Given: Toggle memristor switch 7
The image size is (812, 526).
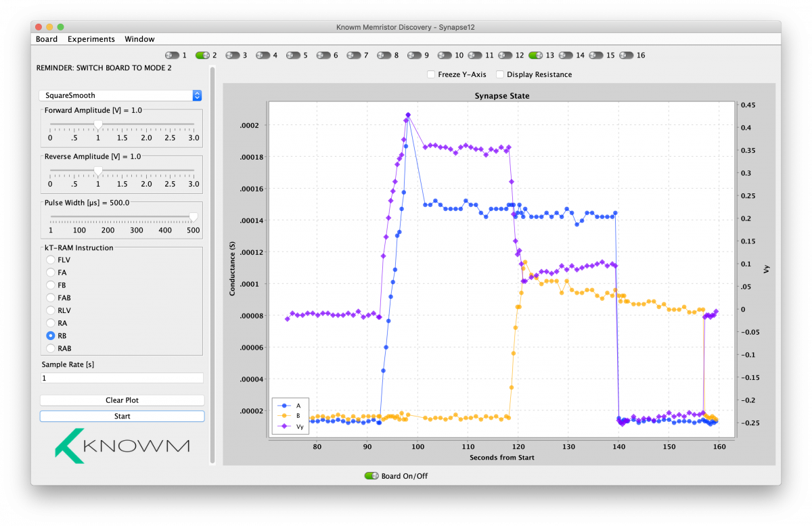Looking at the screenshot, I should pyautogui.click(x=355, y=55).
